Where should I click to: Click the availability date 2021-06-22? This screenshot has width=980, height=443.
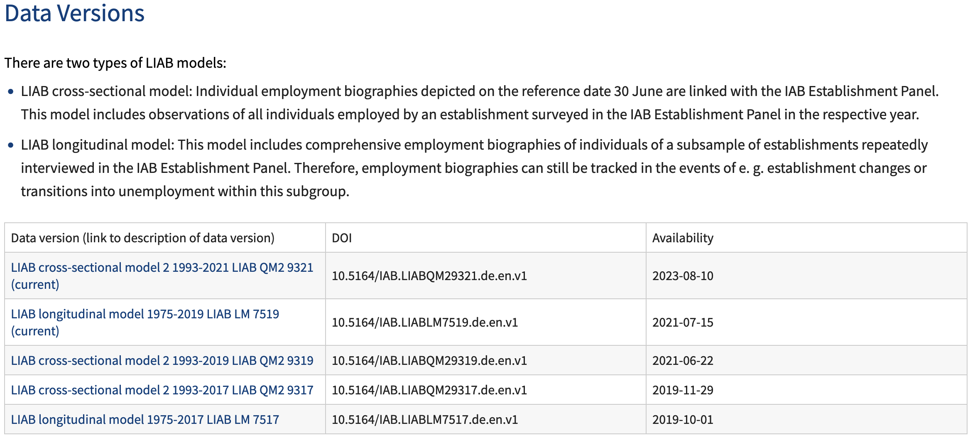point(683,361)
